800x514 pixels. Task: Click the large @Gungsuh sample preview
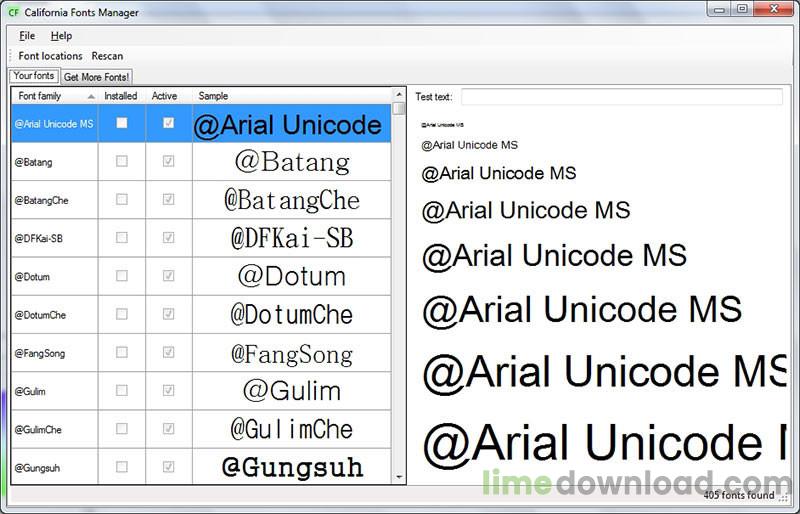[292, 467]
